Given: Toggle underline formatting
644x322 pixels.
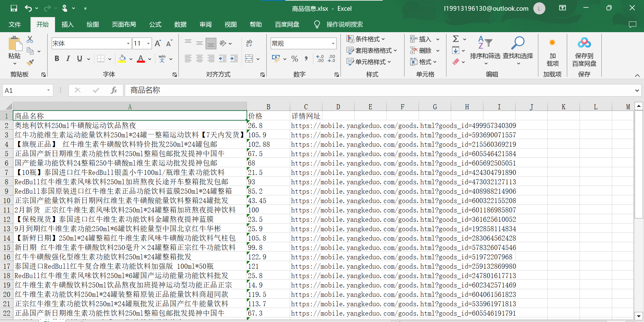Looking at the screenshot, I should pyautogui.click(x=79, y=59).
